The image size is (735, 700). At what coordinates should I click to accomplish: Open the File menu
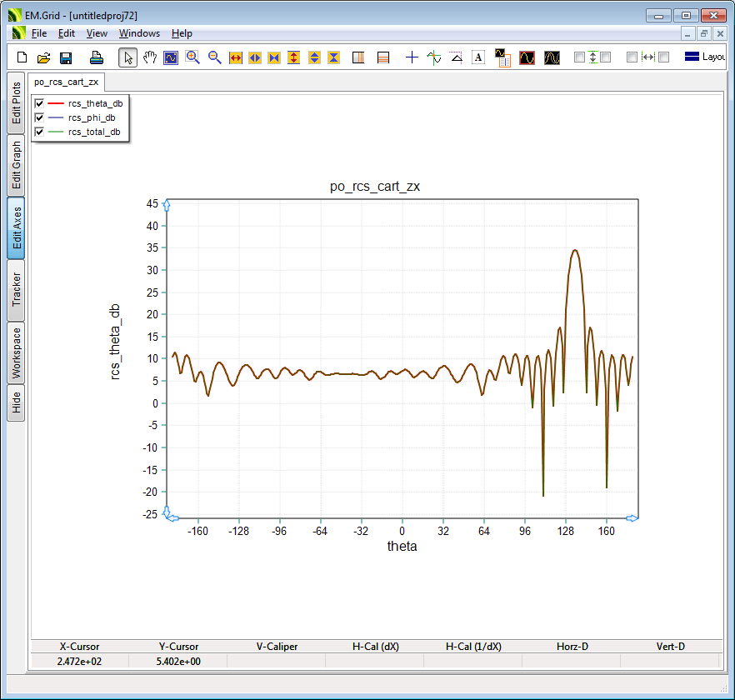click(39, 33)
